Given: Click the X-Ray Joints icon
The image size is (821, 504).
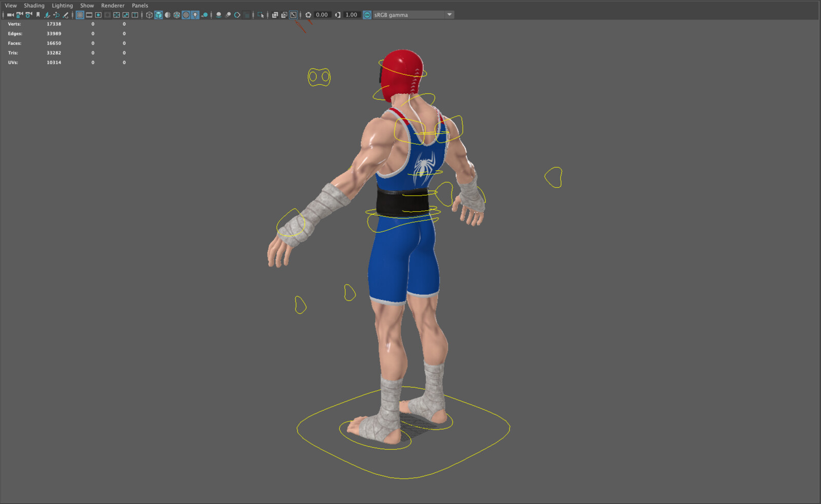Looking at the screenshot, I should tap(294, 15).
